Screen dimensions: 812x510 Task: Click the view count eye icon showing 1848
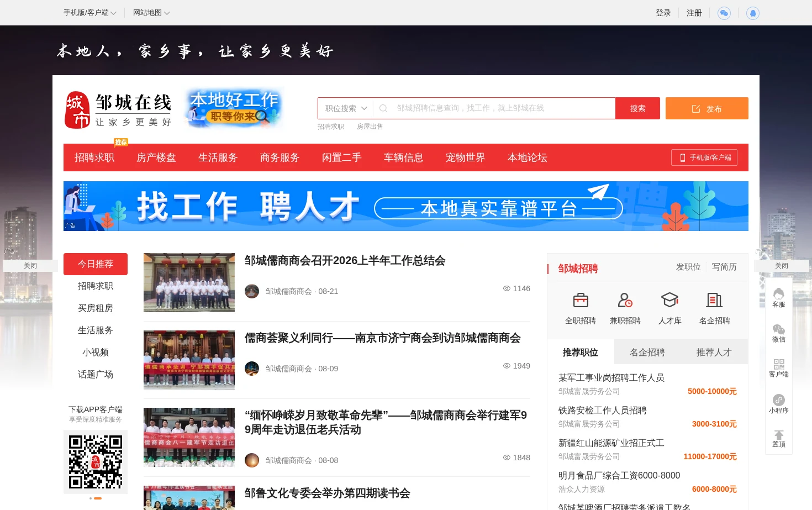coord(507,458)
